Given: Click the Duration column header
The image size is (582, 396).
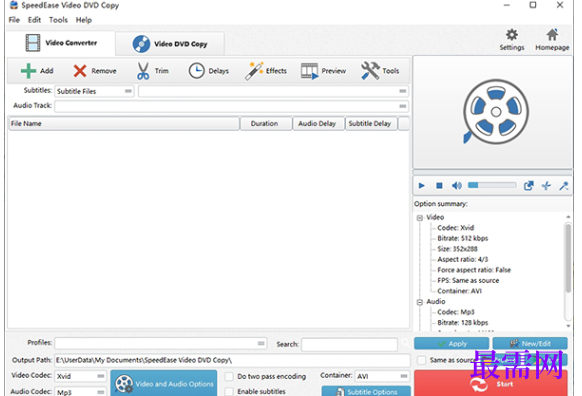Looking at the screenshot, I should click(266, 124).
